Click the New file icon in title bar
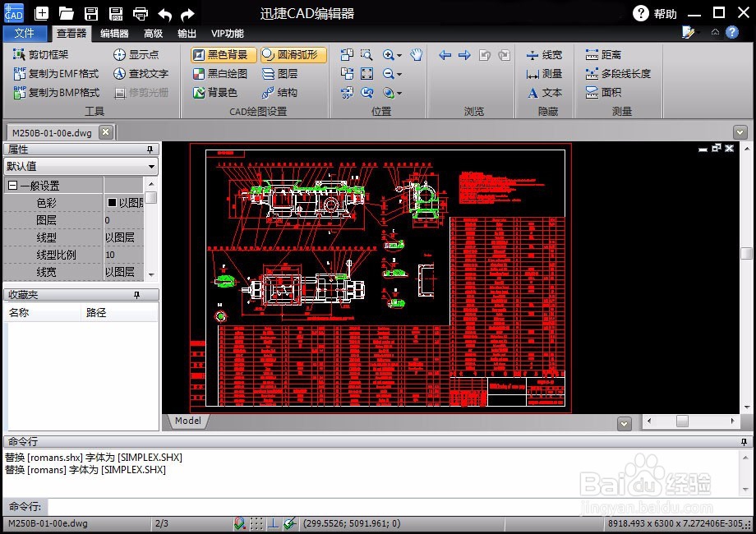The width and height of the screenshot is (756, 534). 42,13
